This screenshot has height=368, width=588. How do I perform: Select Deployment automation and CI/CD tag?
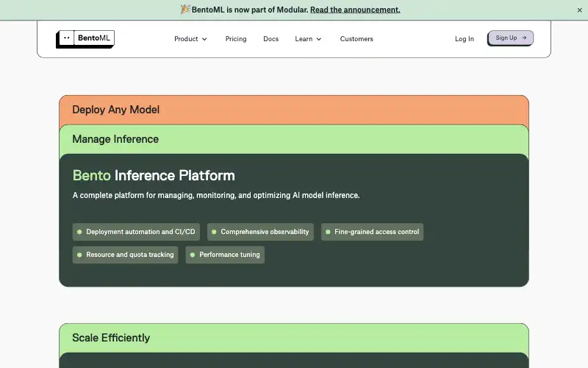(136, 232)
